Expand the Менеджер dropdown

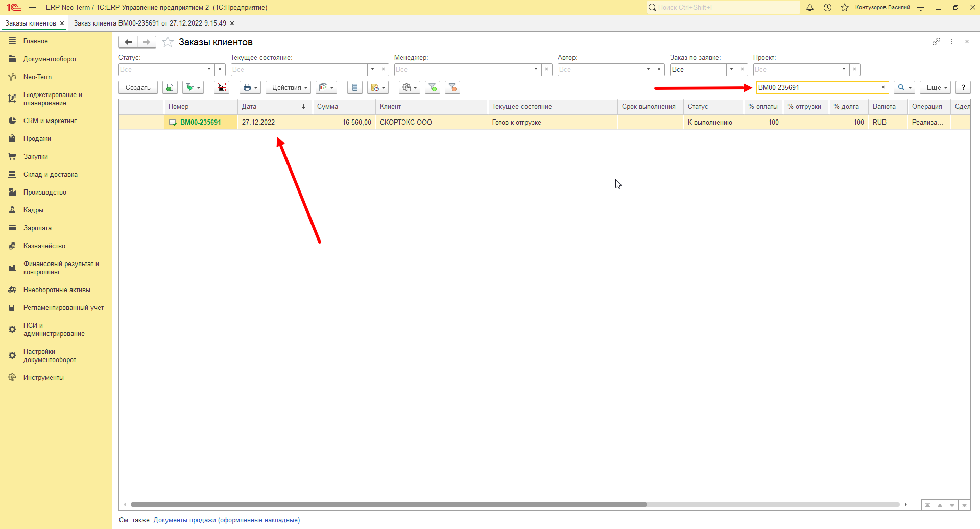[536, 69]
